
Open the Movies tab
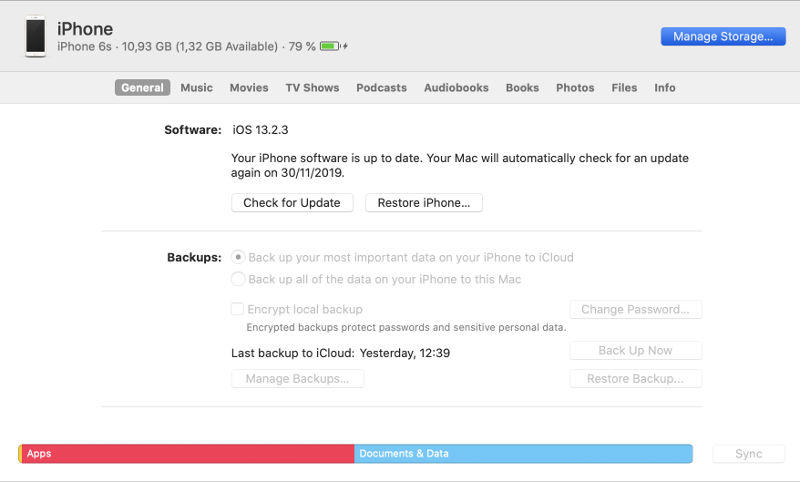click(249, 88)
